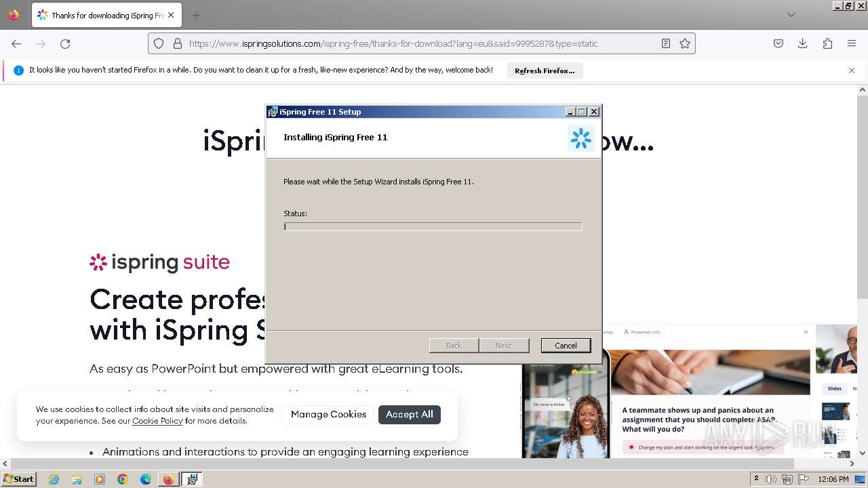Open Firefox extensions puzzle icon
Screen dimensions: 868x488
point(827,43)
